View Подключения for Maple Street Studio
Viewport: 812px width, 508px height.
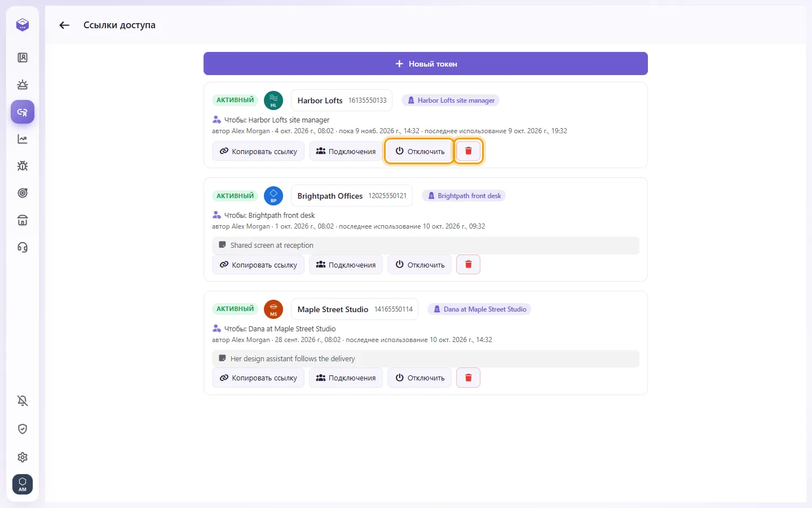[x=346, y=378]
